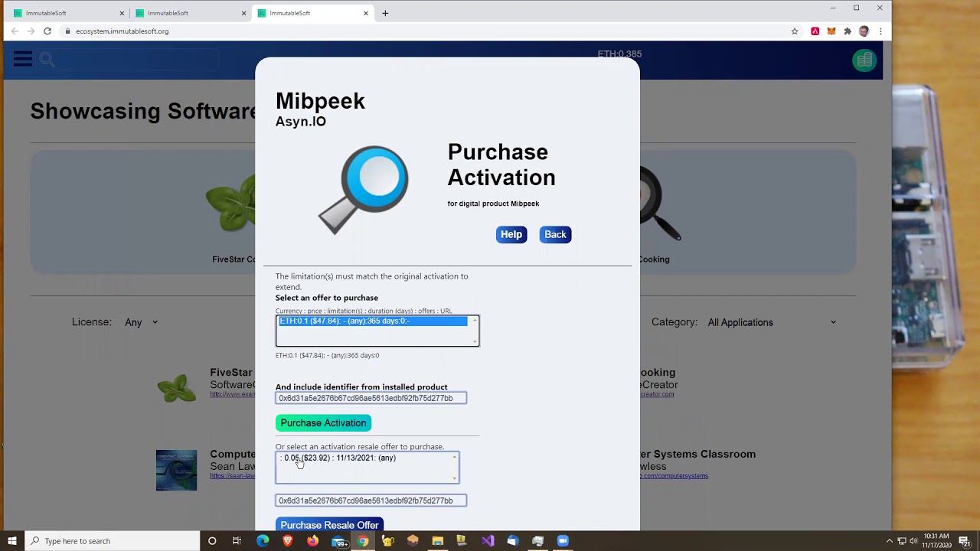This screenshot has height=551, width=980.
Task: Open the volume control in system tray
Action: coord(915,541)
